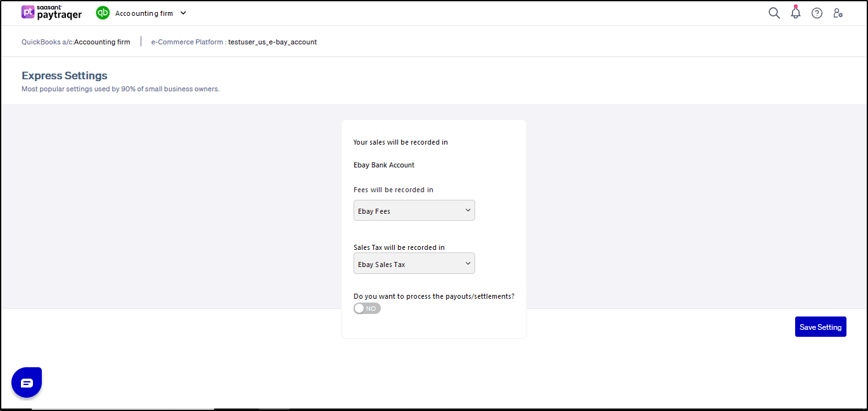Open the blue chat widget bubble
Image resolution: width=868 pixels, height=411 pixels.
pos(27,382)
